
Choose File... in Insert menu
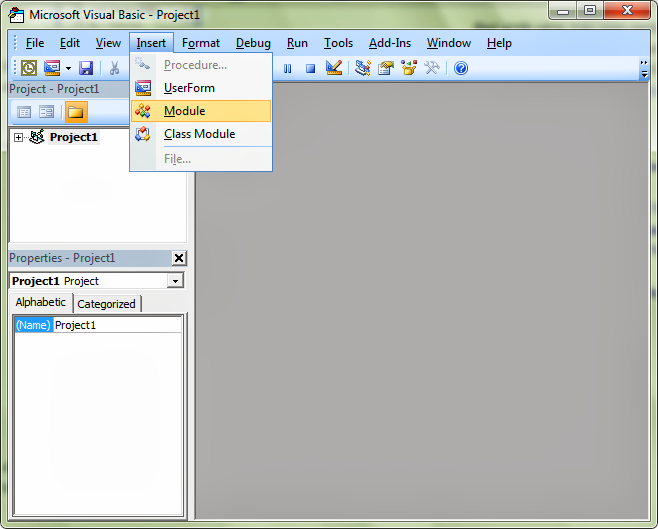click(201, 159)
